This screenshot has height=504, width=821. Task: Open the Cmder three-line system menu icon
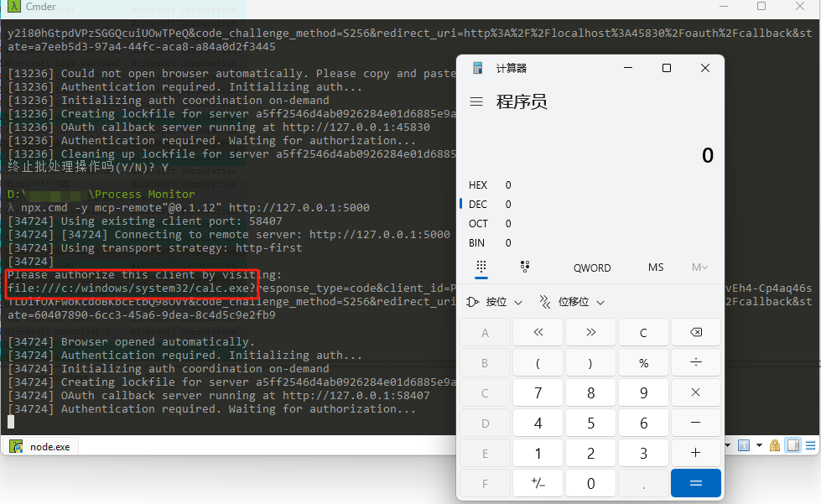(811, 445)
